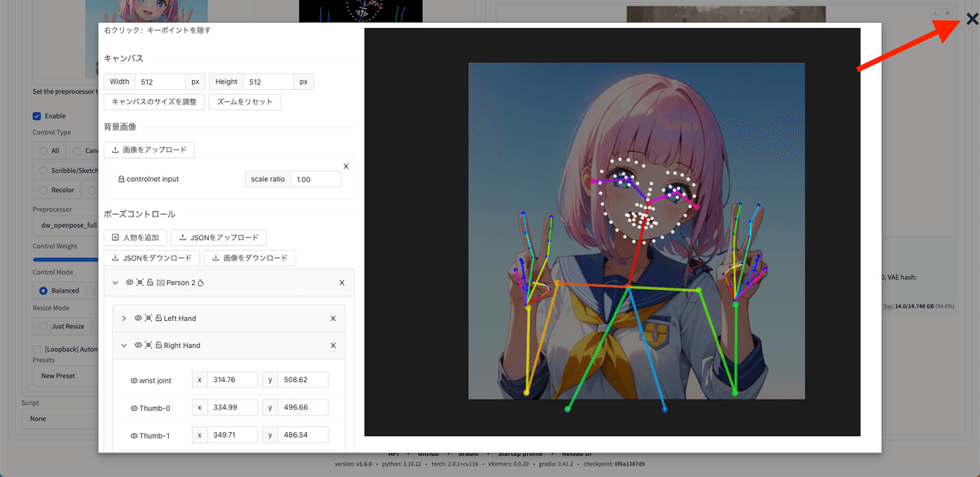This screenshot has height=477, width=980.
Task: Click 画像をダウンロード button
Action: 250,258
